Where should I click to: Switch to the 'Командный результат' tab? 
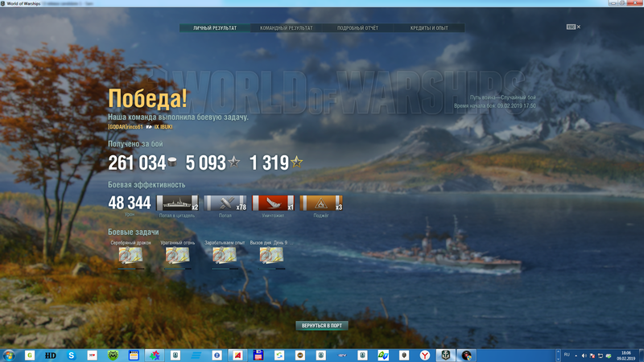[x=286, y=27]
